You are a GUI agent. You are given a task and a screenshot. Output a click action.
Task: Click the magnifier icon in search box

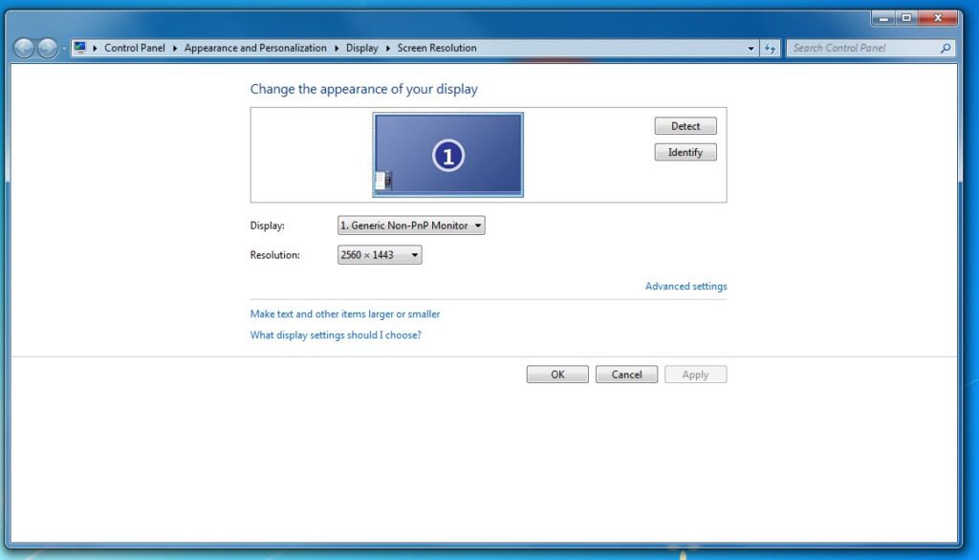[x=946, y=48]
